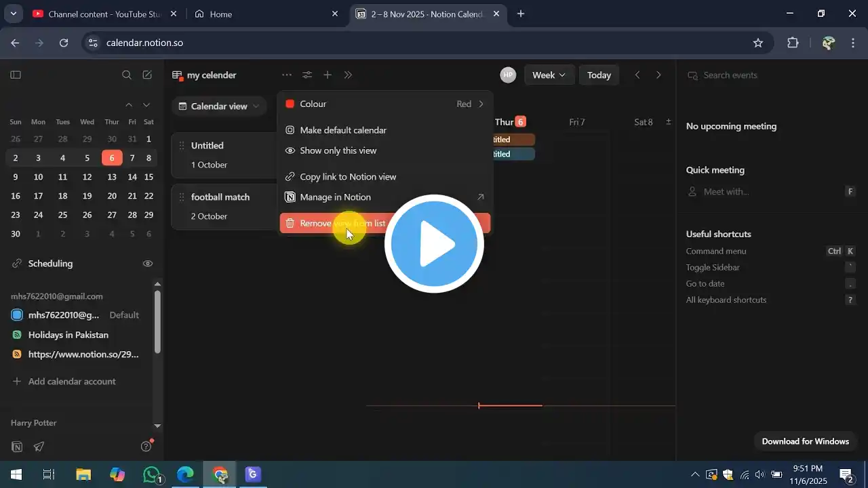Click the drag handle on the Untitled card
This screenshot has height=488, width=868.
click(x=182, y=146)
